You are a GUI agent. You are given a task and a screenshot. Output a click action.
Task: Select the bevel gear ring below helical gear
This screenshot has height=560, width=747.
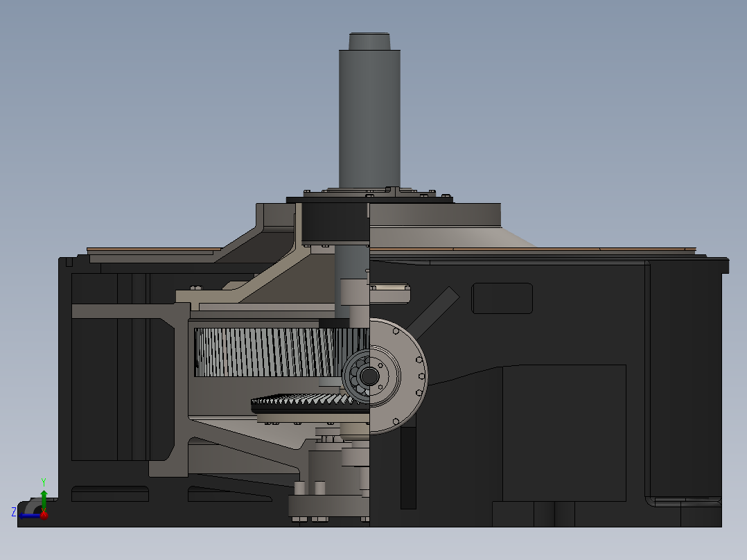point(310,404)
